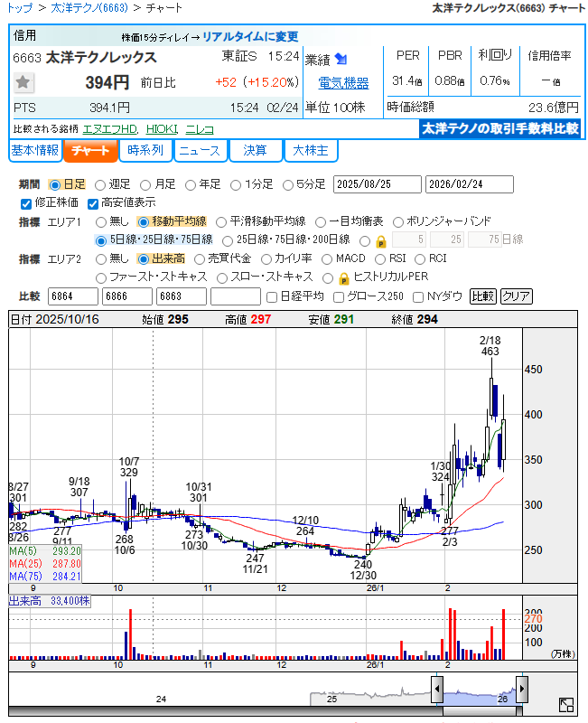Screen dimensions: 588x723
Task: Select 週足 period radio button
Action: [x=100, y=185]
